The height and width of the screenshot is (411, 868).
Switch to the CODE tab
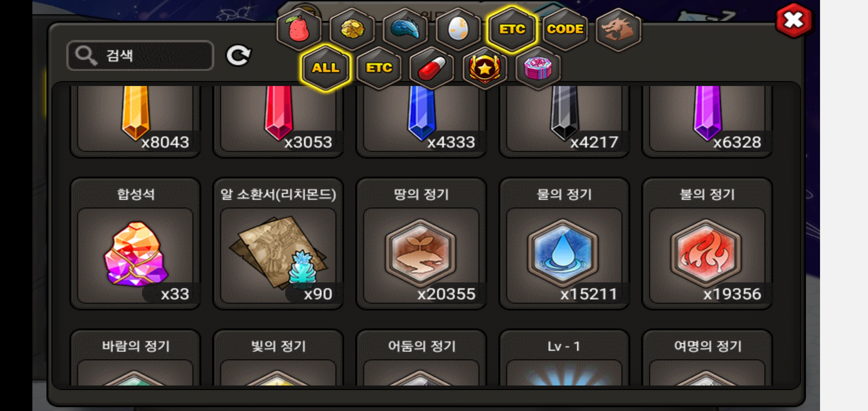(565, 29)
